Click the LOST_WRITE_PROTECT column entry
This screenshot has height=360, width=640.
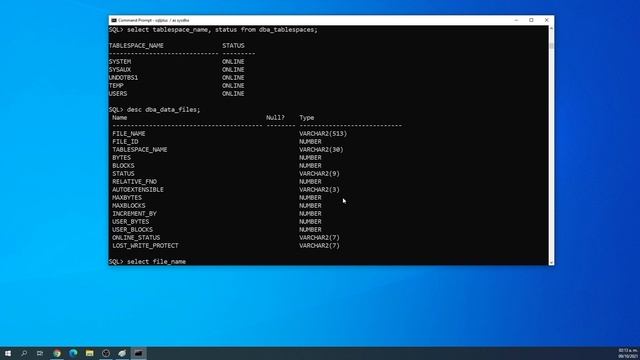pyautogui.click(x=145, y=246)
